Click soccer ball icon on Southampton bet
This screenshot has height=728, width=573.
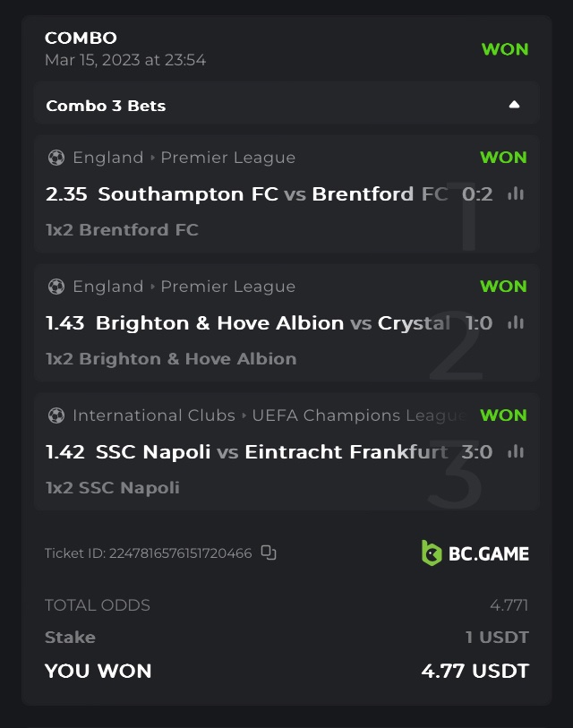click(x=56, y=158)
